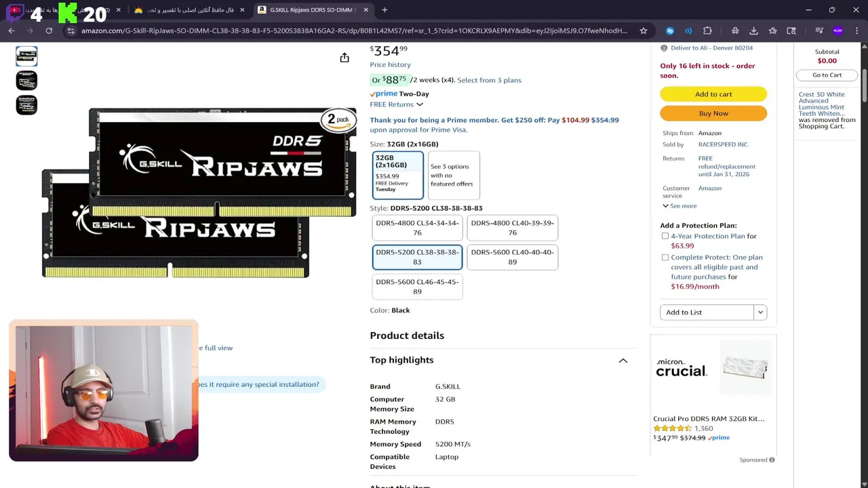Choose style DDR5-5600 CL46-45-45-89
The image size is (868, 488).
coord(417,287)
